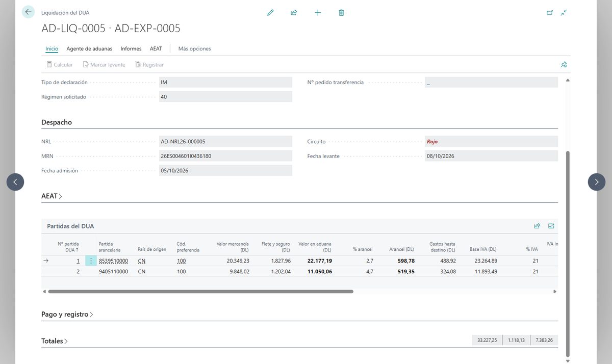Click the Nº pedido transferencia field
Viewport: 612px width, 364px height.
tap(491, 83)
